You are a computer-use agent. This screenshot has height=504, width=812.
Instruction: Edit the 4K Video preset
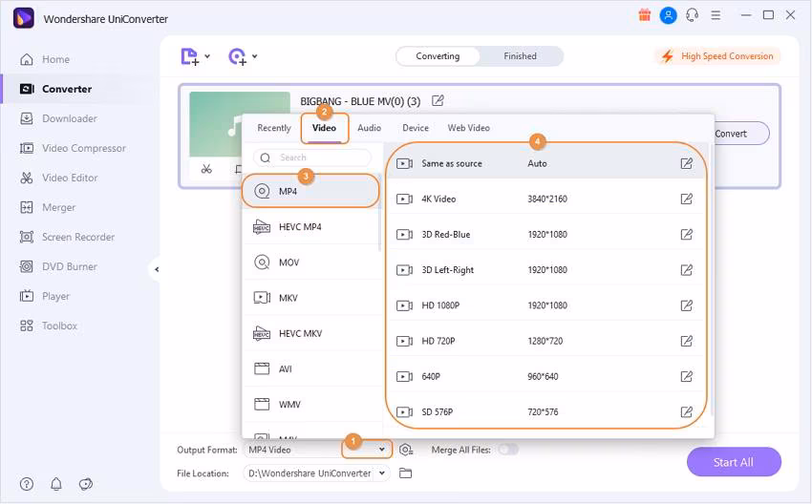pyautogui.click(x=686, y=199)
